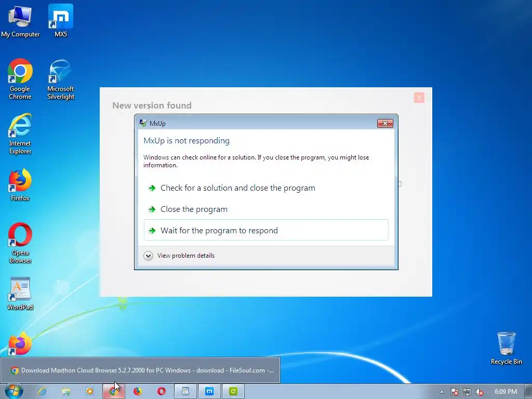
Task: Open Action Center flag tray icon
Action: (454, 392)
